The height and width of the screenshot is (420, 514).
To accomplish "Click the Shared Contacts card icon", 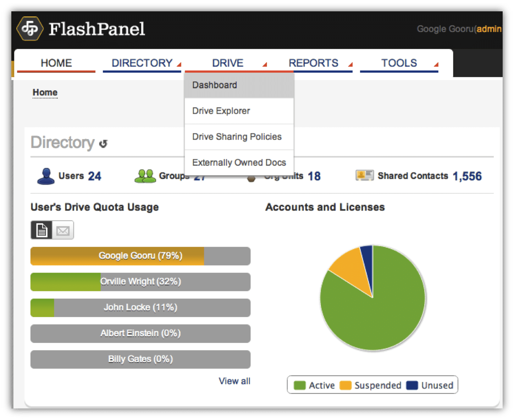I will pyautogui.click(x=365, y=175).
